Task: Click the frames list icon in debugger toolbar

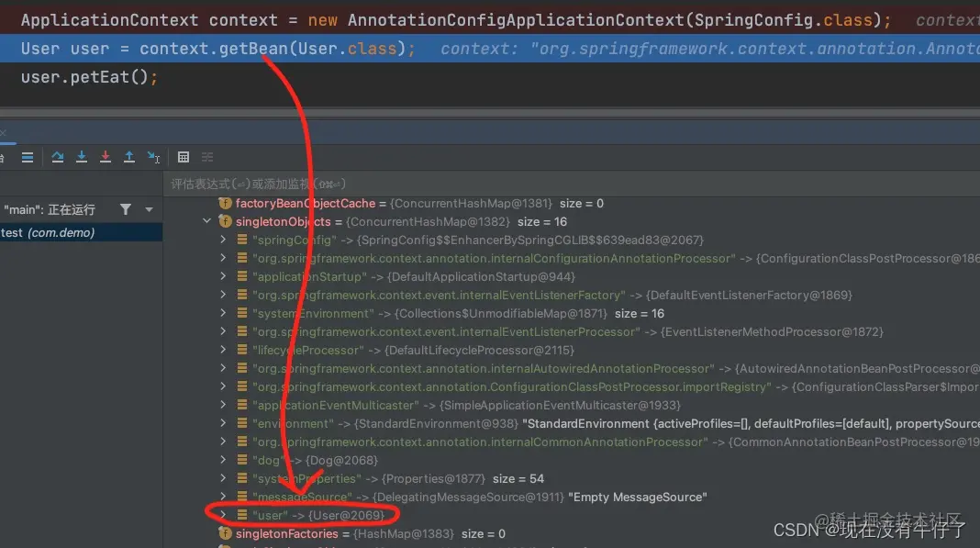Action: tap(28, 157)
